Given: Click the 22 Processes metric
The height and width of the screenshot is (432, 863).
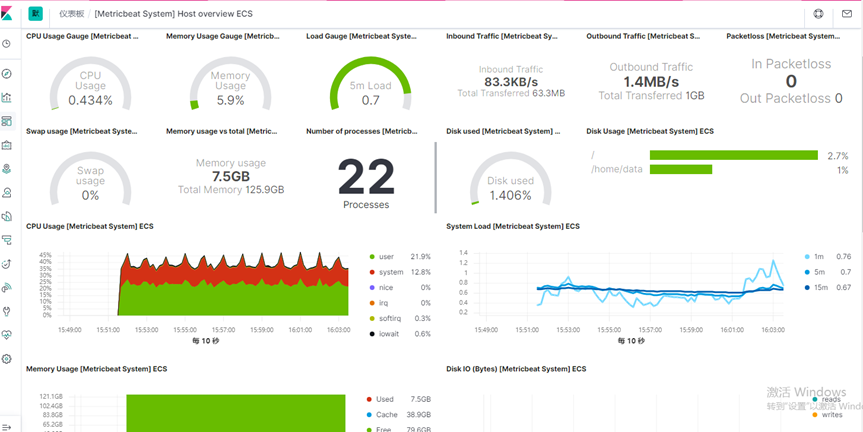Looking at the screenshot, I should coord(366,183).
